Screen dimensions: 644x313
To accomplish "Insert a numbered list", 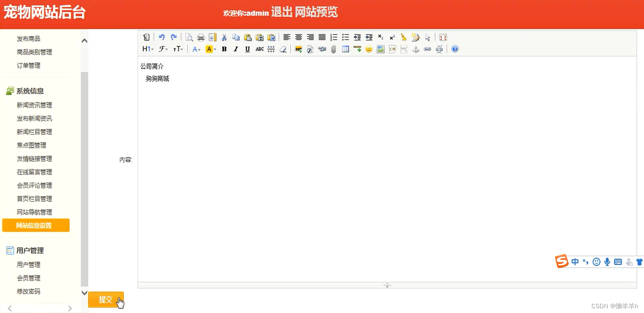I will (334, 37).
